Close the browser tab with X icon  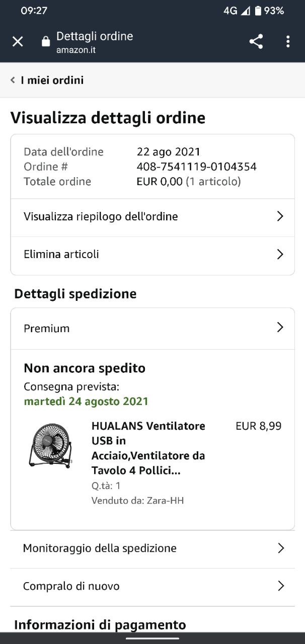point(18,42)
